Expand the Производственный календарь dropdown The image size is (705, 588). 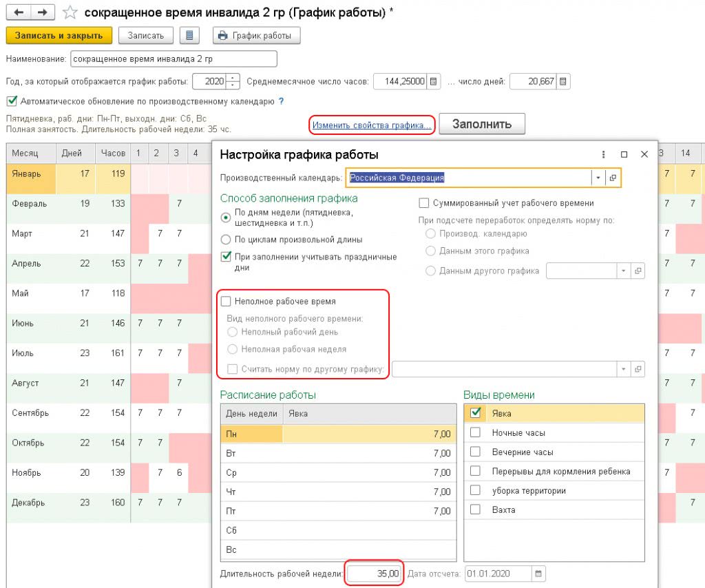click(598, 178)
